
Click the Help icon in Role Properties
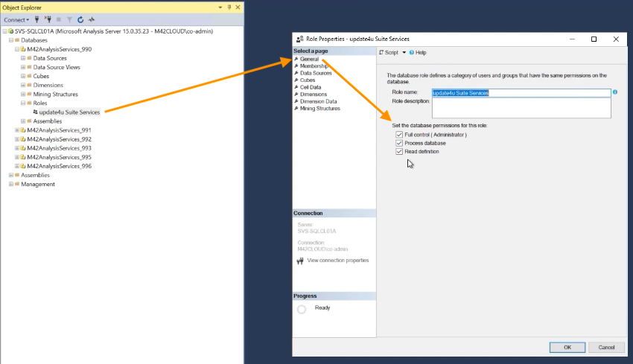(417, 53)
